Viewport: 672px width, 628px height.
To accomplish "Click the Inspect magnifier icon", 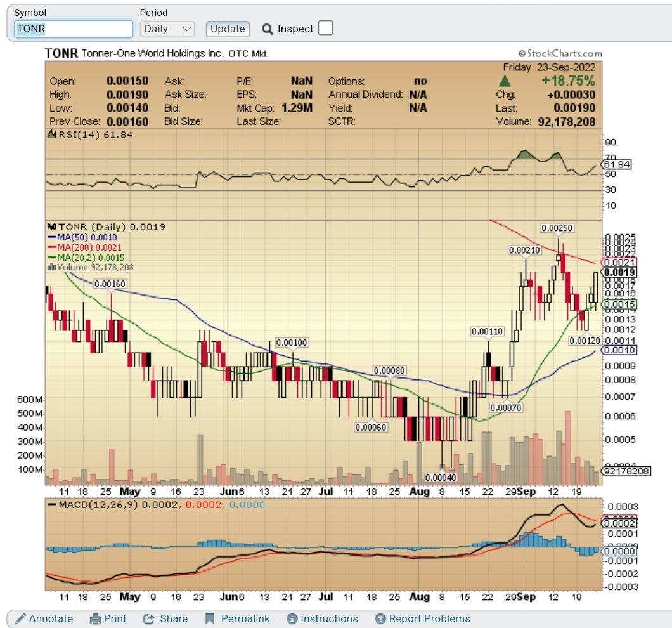I will click(268, 29).
